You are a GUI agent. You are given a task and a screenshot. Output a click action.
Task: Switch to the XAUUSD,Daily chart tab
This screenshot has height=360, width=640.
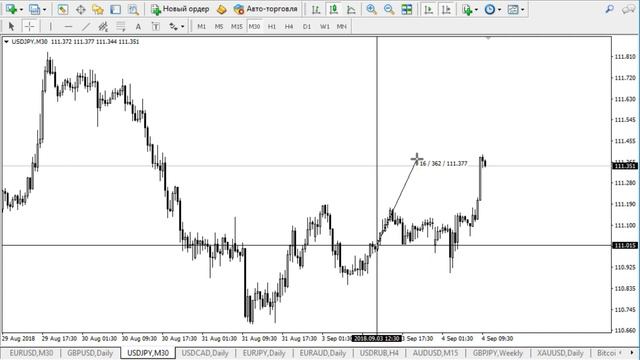click(x=560, y=353)
